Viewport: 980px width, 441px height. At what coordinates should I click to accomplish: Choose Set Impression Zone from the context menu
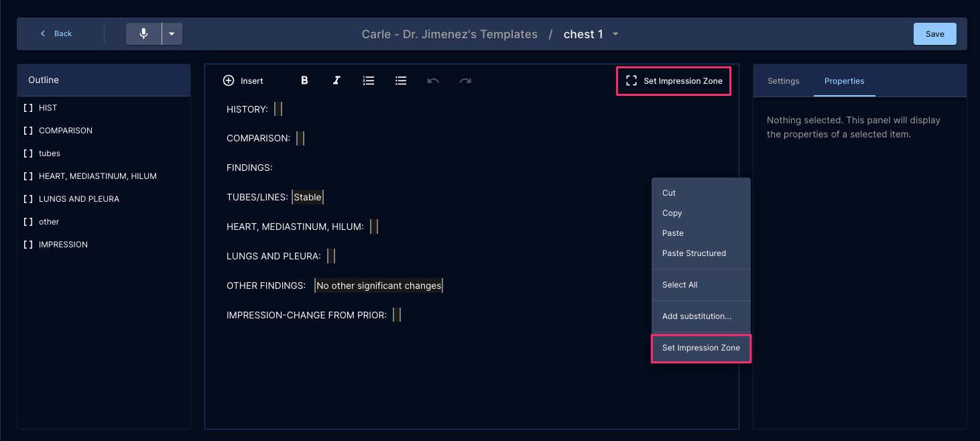click(x=700, y=348)
